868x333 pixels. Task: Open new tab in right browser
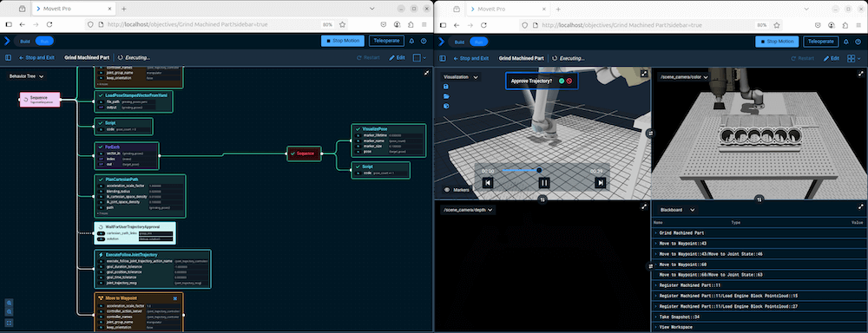coord(557,9)
